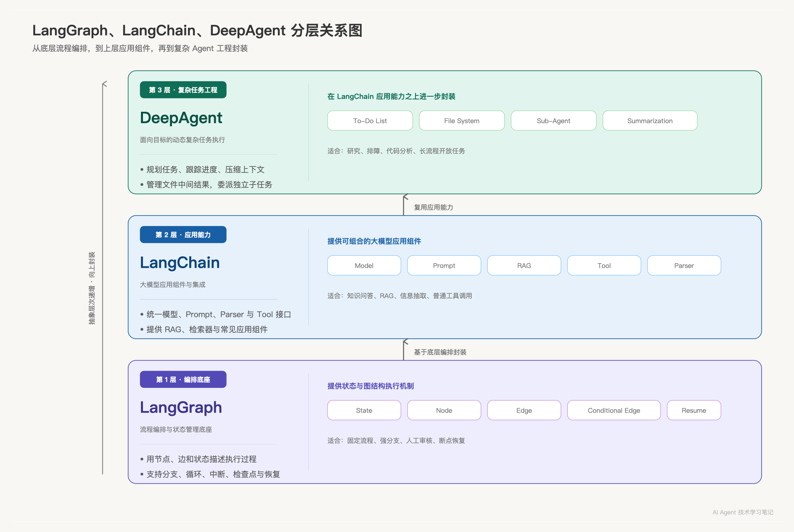Screen dimensions: 794x532
Task: Click the 复用应用能力 arrow label
Action: [434, 207]
